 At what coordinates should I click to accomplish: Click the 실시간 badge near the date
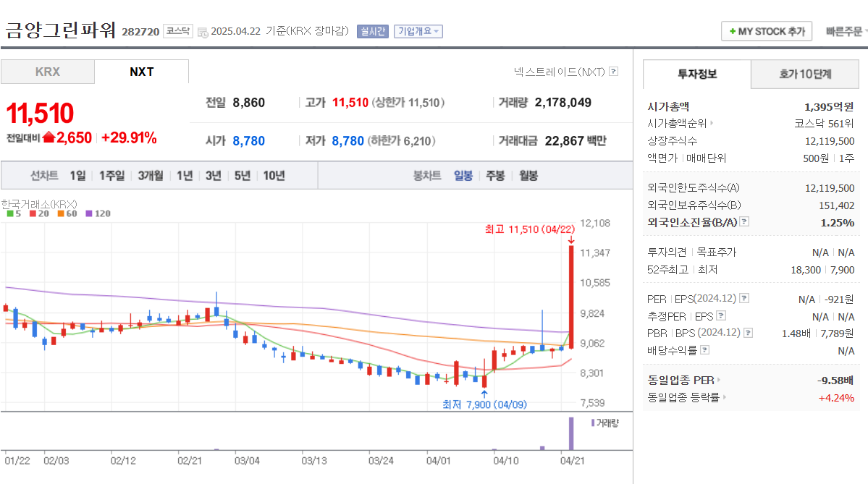373,31
